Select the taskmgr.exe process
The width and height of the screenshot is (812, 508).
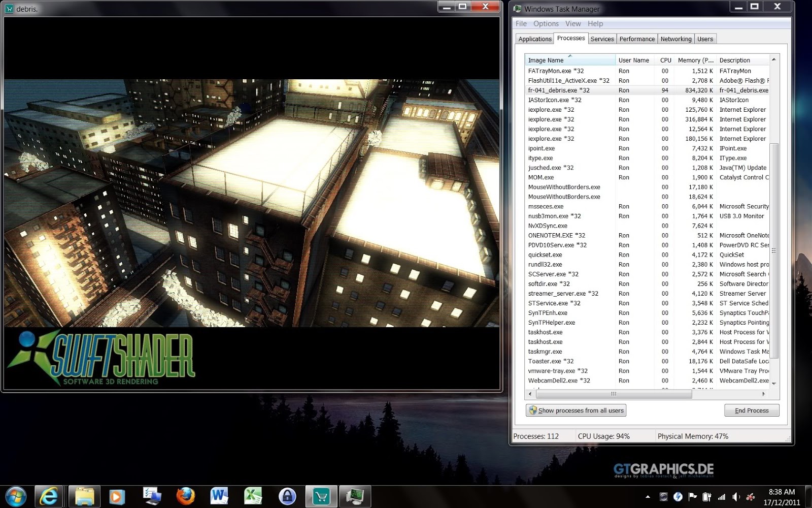[x=648, y=352]
